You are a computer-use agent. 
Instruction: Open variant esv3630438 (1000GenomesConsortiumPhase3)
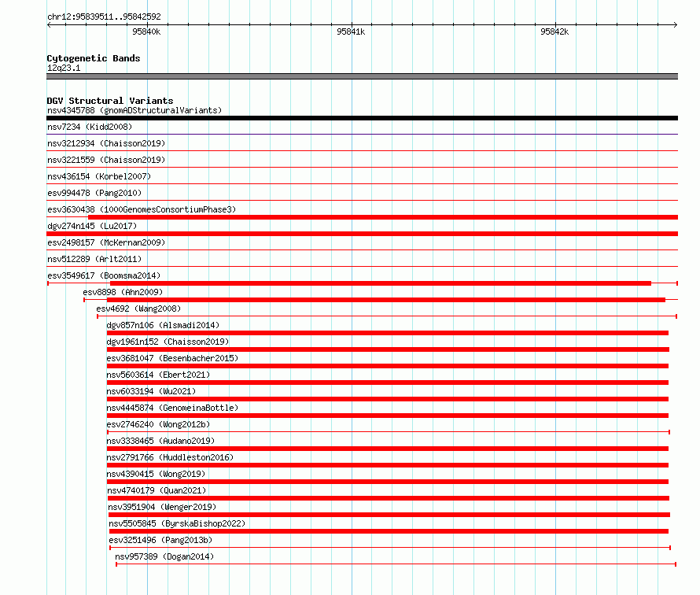click(x=142, y=209)
